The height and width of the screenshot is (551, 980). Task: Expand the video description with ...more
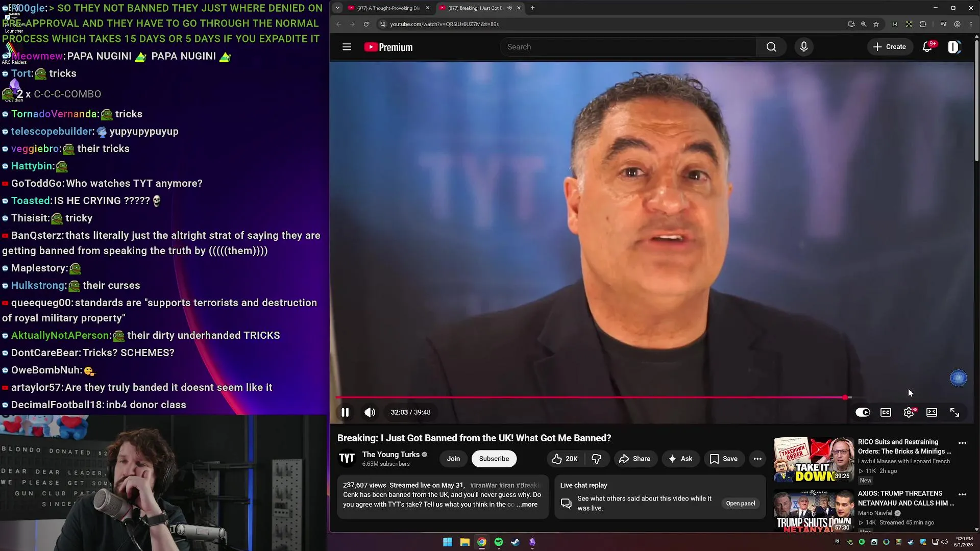point(527,505)
